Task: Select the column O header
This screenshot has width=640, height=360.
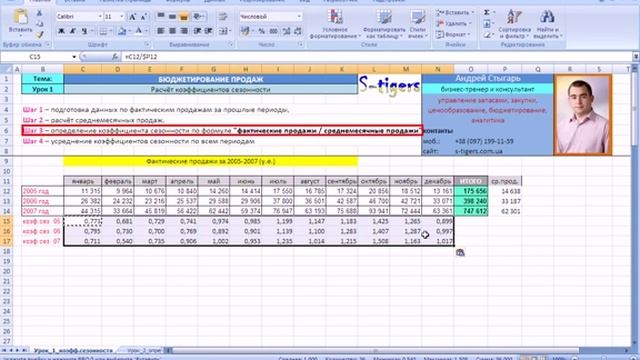Action: click(471, 69)
